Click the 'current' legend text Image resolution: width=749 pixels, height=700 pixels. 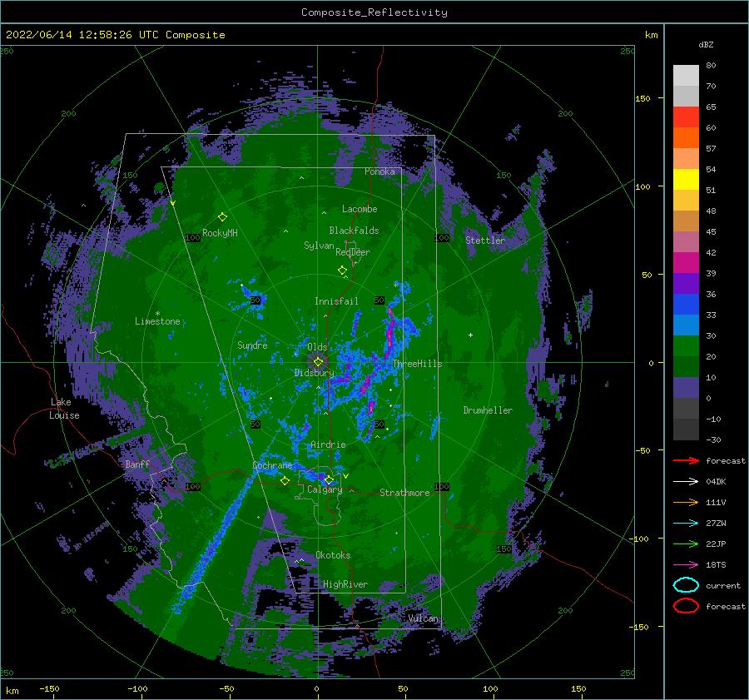point(723,586)
